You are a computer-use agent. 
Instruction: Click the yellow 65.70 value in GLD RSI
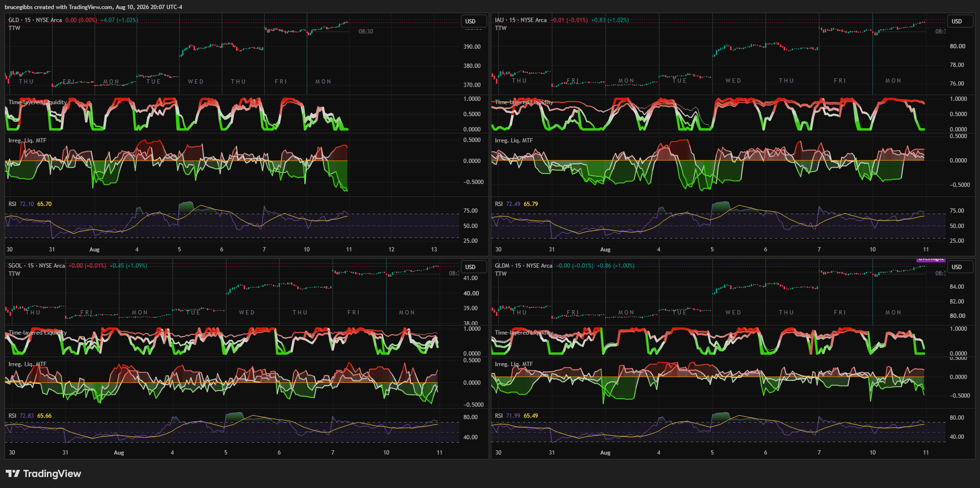(x=44, y=204)
